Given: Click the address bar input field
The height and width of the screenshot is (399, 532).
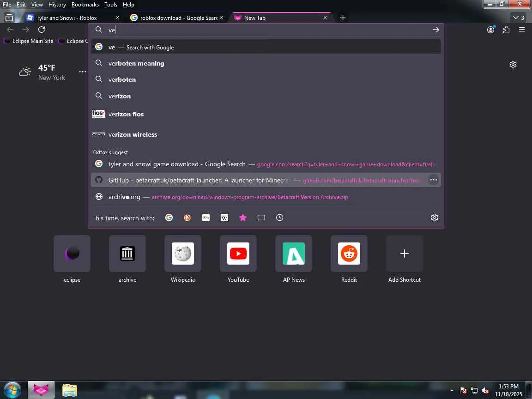Looking at the screenshot, I should point(266,30).
